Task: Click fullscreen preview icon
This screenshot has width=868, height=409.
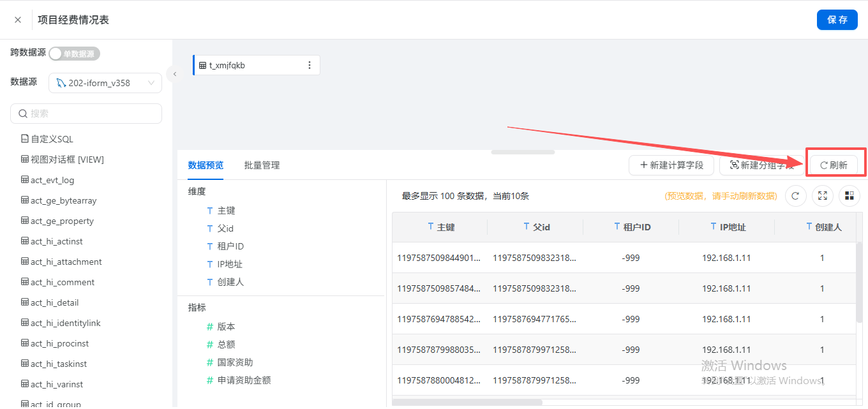Action: tap(823, 196)
